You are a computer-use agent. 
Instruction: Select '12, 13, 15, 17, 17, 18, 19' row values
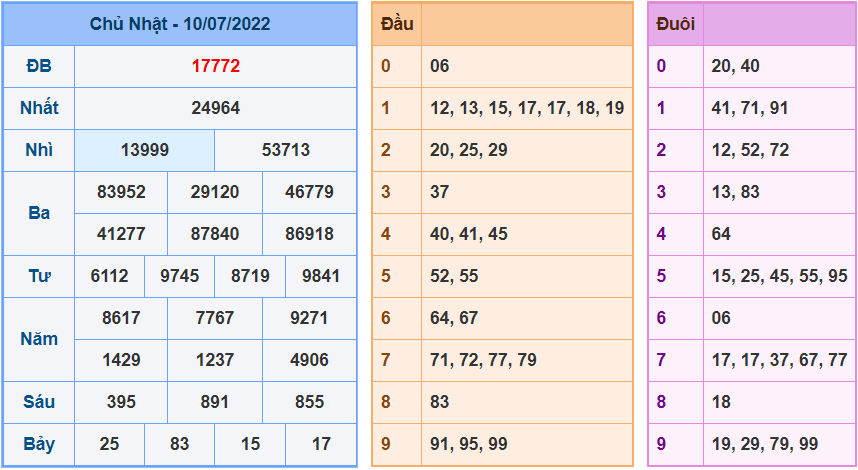pyautogui.click(x=527, y=108)
